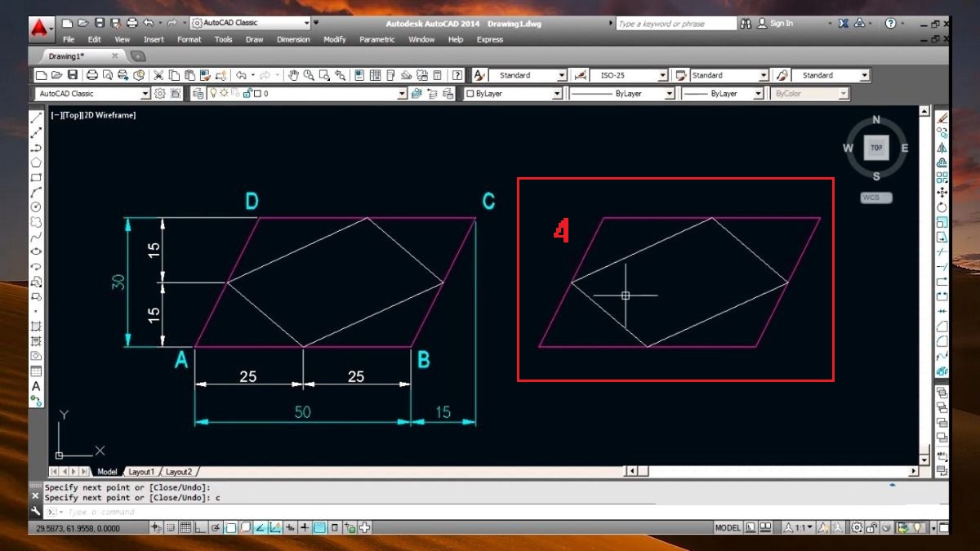
Task: Select the Polygon draw tool
Action: tap(36, 162)
